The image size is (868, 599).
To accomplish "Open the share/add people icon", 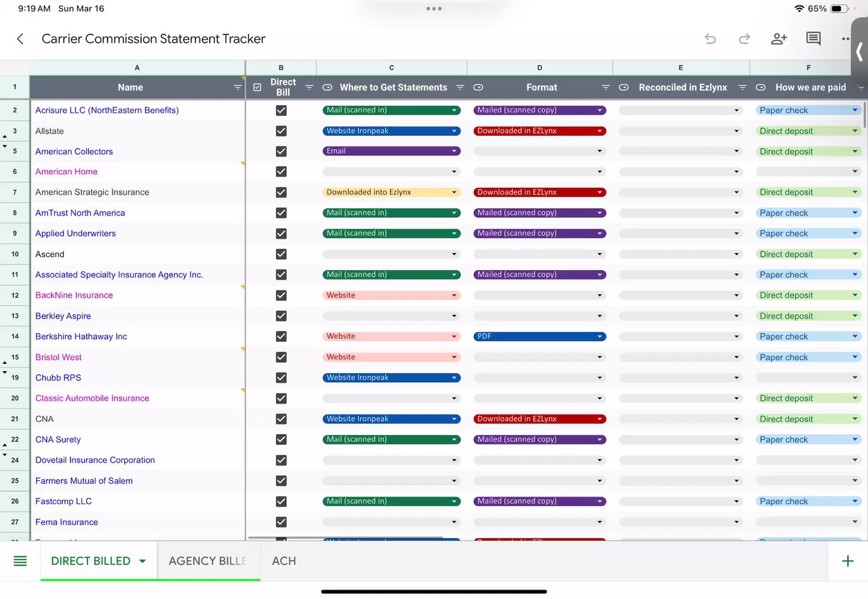I will pos(778,39).
